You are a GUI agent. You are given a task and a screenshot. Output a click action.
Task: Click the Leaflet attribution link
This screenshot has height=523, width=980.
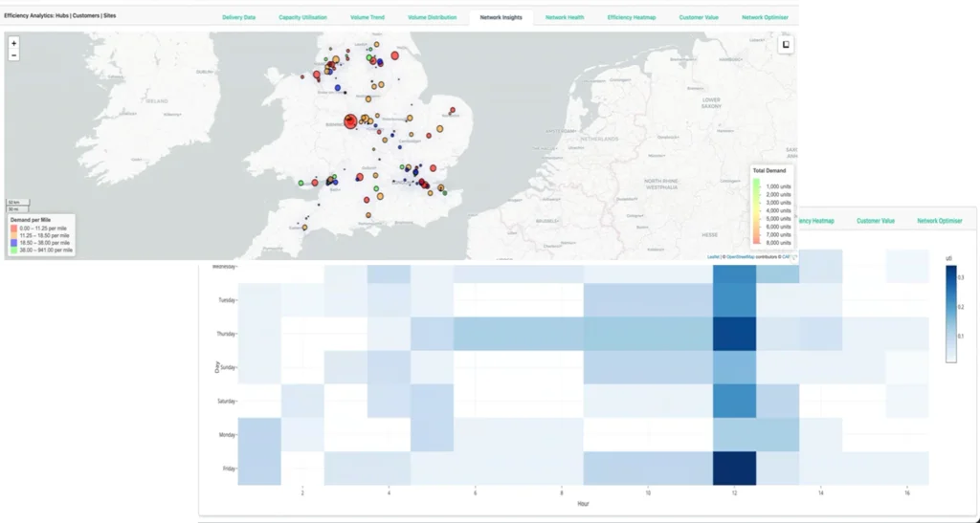tap(713, 256)
